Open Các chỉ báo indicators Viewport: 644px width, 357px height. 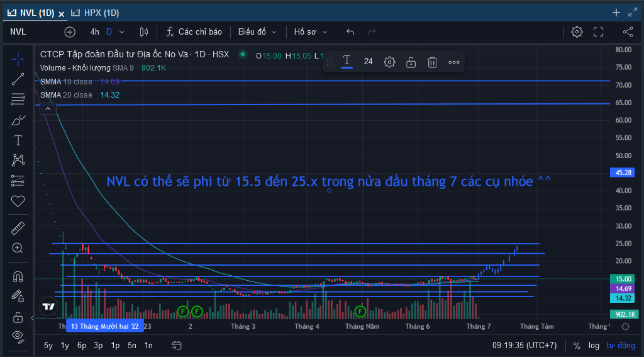pos(194,31)
